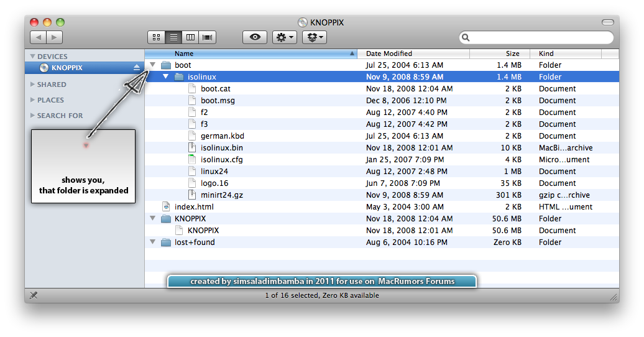Go forward with the right arrow button

click(54, 37)
